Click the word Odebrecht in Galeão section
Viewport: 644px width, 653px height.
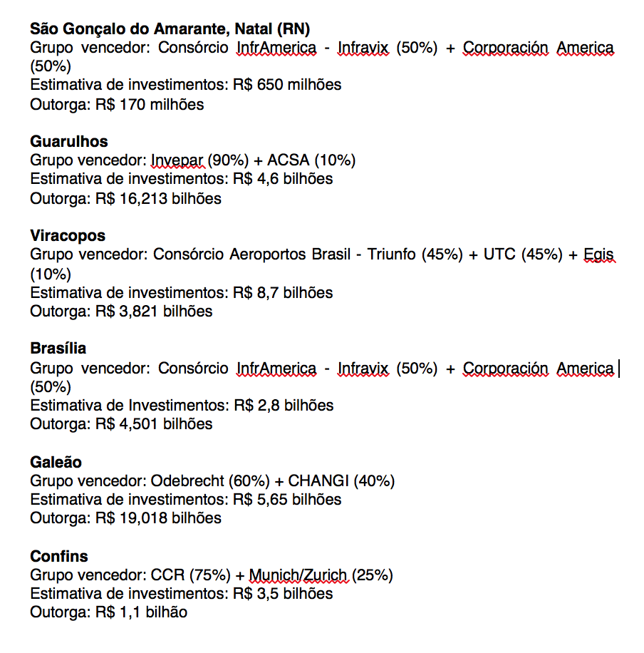(187, 481)
